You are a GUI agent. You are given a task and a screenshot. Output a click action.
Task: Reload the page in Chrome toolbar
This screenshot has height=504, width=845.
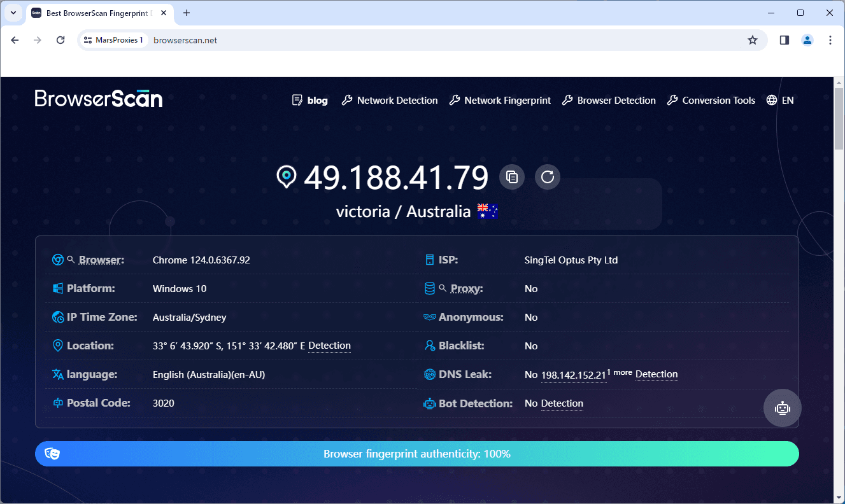pyautogui.click(x=60, y=40)
